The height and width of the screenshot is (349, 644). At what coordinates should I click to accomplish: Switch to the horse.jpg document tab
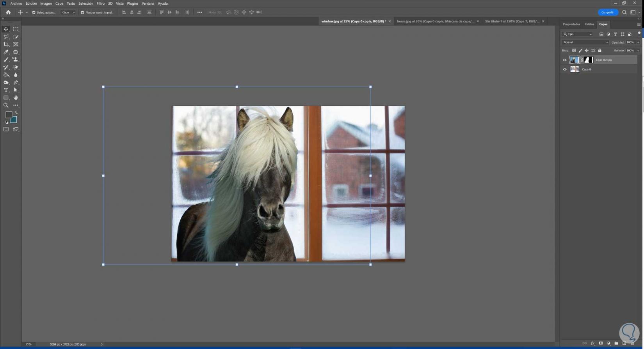pos(435,21)
